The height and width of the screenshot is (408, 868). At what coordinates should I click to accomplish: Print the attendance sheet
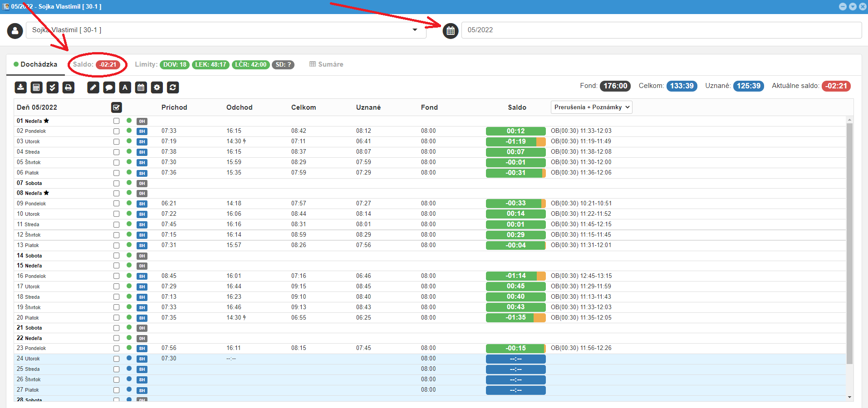68,87
